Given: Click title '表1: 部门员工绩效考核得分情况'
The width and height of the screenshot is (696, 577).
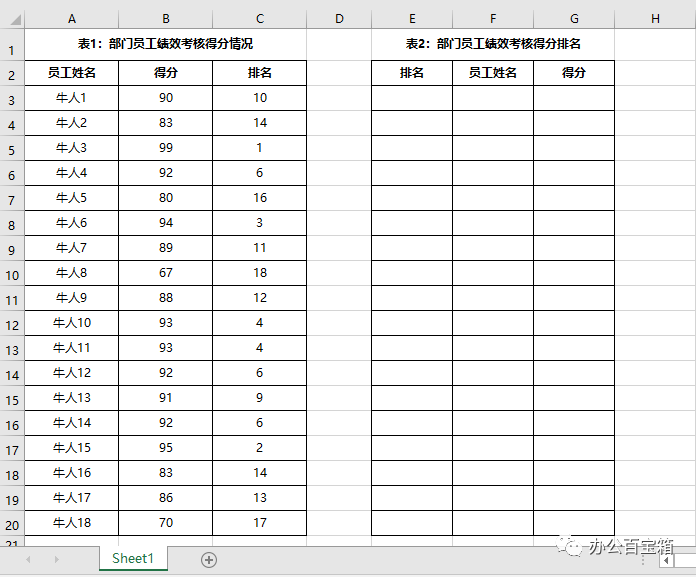Looking at the screenshot, I should 166,43.
